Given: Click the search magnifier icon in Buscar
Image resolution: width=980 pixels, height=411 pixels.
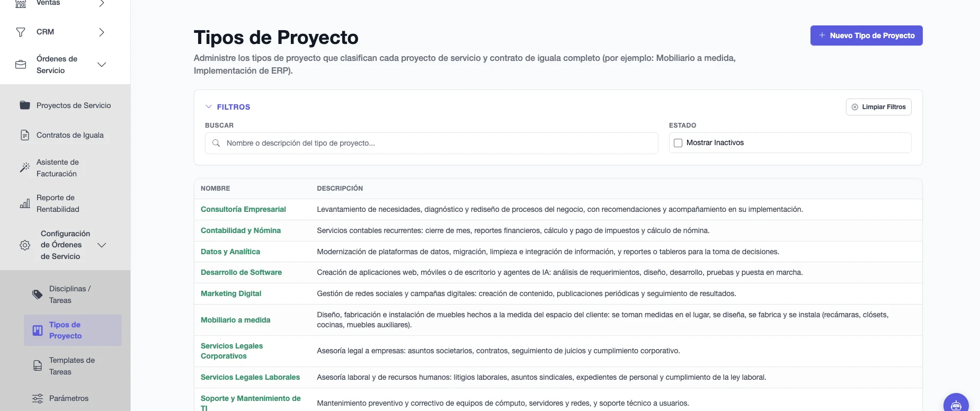Looking at the screenshot, I should [216, 143].
